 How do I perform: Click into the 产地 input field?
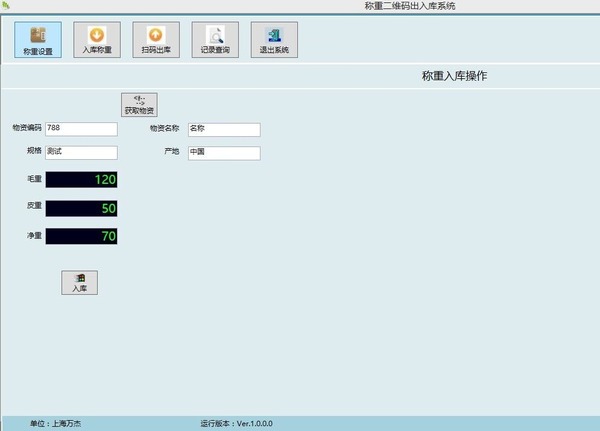point(223,153)
